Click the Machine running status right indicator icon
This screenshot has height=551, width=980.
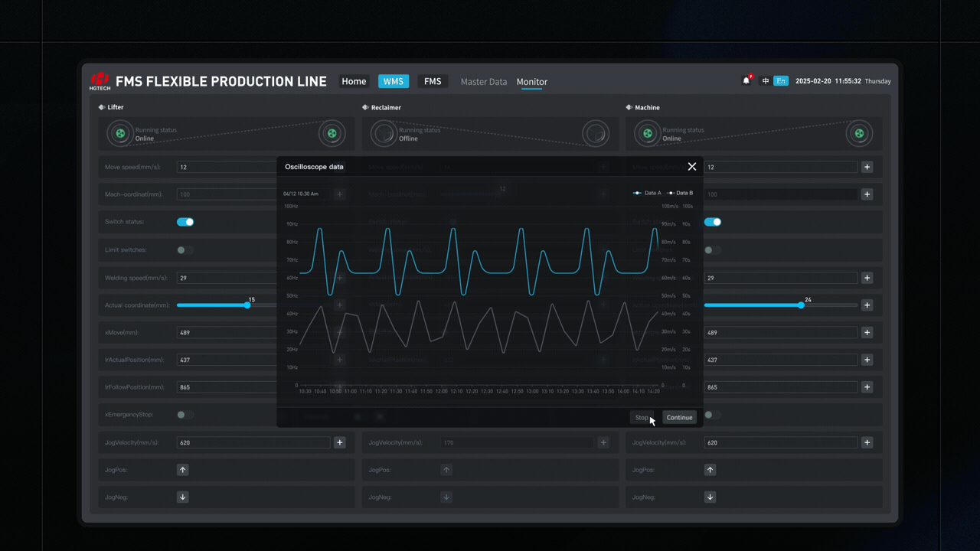click(x=859, y=134)
